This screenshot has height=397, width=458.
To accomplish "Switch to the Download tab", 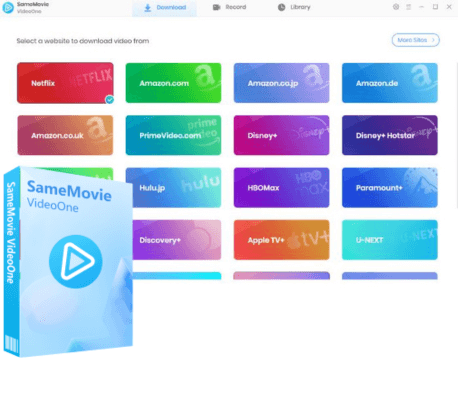I will (x=164, y=8).
